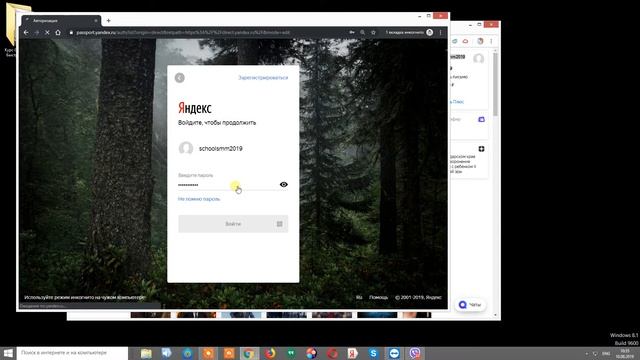Open three-dot menu of background browser window
The height and width of the screenshot is (360, 640).
point(491,41)
